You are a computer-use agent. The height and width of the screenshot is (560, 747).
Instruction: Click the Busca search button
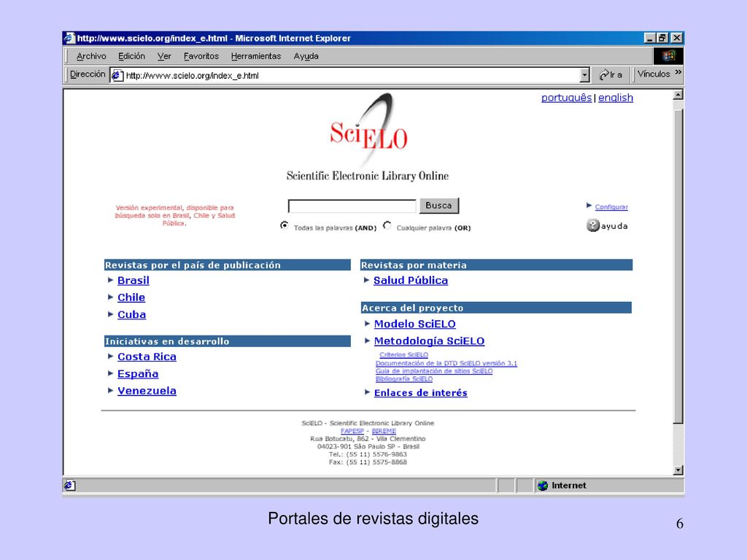(438, 205)
